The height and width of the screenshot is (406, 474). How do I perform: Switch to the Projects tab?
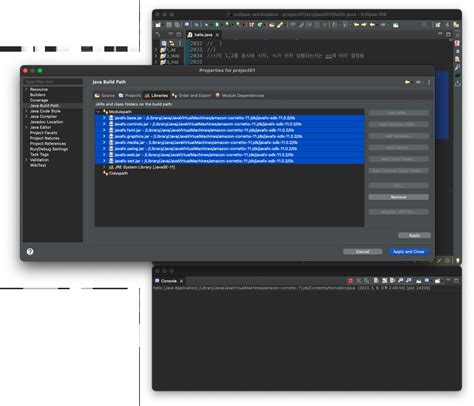130,95
